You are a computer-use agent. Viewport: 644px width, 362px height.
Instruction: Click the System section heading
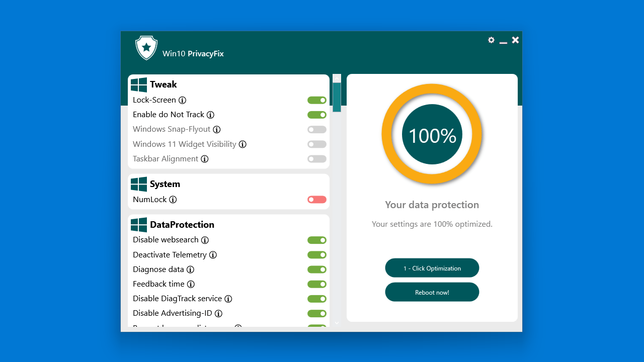165,184
